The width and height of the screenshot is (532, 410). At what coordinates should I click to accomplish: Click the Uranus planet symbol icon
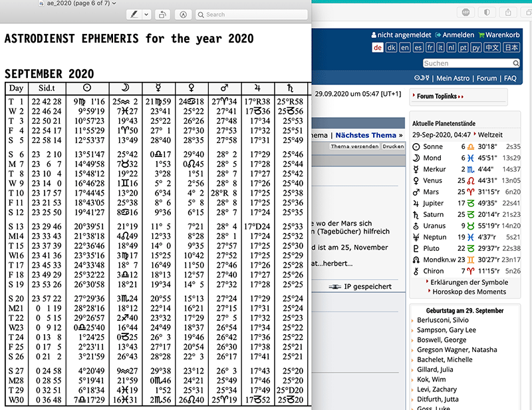coord(416,226)
